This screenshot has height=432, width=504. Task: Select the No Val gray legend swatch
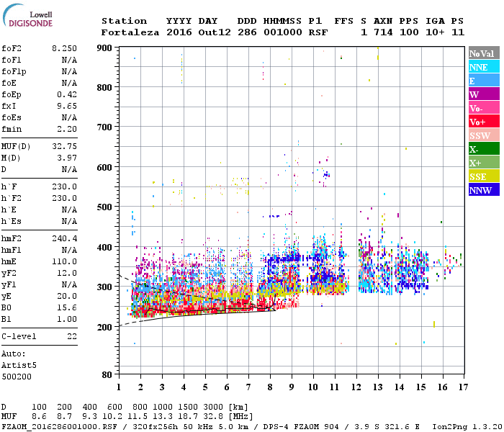pos(484,53)
